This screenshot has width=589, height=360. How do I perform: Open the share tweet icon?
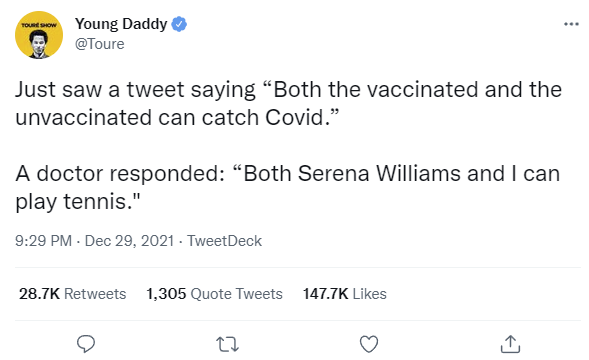[510, 344]
